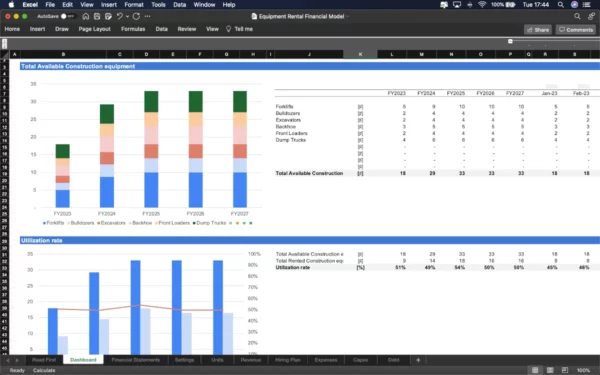The height and width of the screenshot is (375, 600).
Task: Add a new sheet with plus icon
Action: coord(418,360)
